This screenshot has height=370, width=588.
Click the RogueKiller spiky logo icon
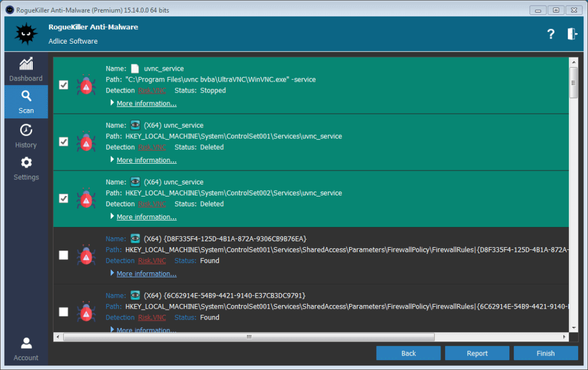[x=26, y=35]
